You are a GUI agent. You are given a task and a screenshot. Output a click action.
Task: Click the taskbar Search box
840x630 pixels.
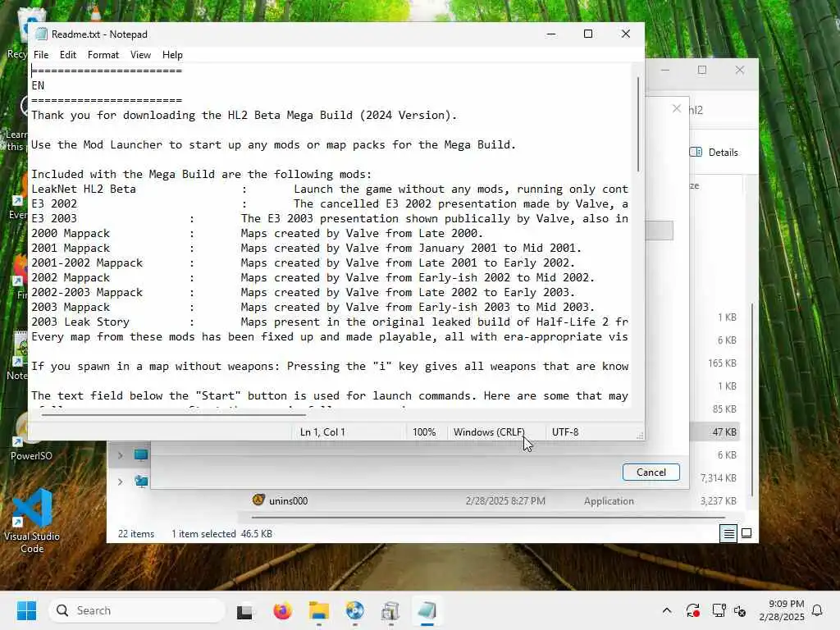137,610
